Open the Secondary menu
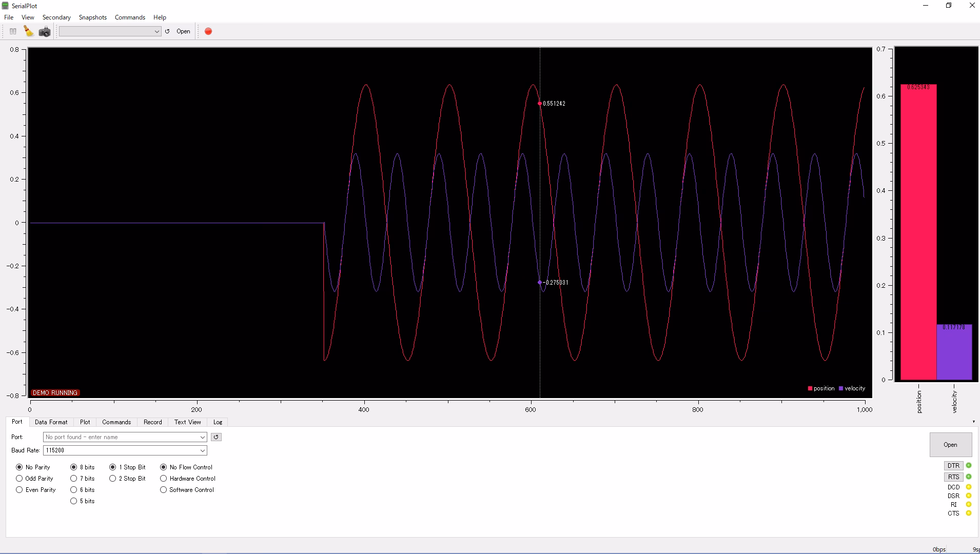This screenshot has height=554, width=980. click(x=56, y=17)
